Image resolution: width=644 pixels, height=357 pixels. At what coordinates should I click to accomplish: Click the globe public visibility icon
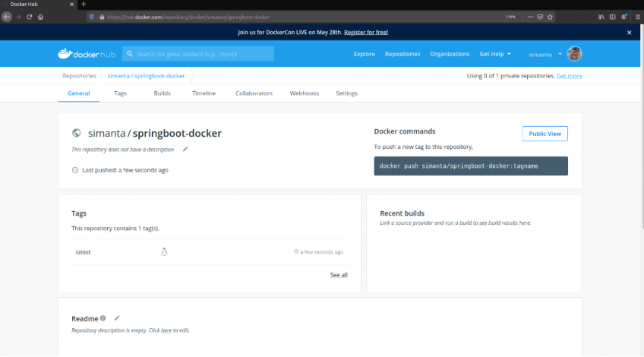click(77, 133)
